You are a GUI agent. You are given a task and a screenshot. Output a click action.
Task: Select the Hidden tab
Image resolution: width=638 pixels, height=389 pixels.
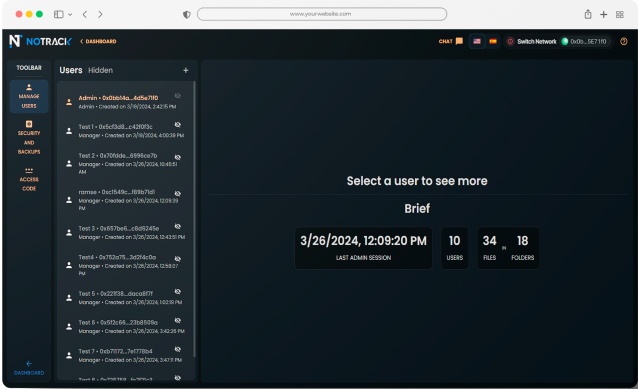coord(101,70)
